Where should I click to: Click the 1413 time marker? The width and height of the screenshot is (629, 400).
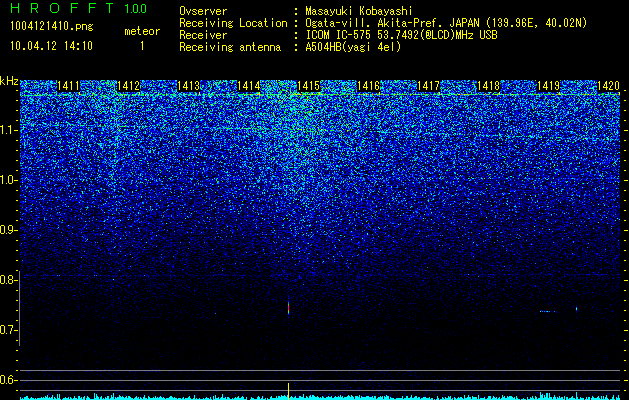click(x=188, y=86)
